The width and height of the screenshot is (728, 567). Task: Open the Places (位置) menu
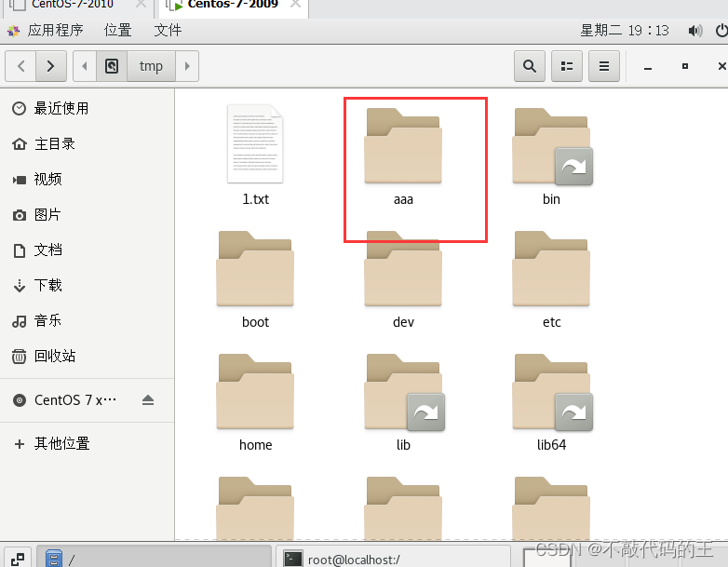pyautogui.click(x=117, y=31)
